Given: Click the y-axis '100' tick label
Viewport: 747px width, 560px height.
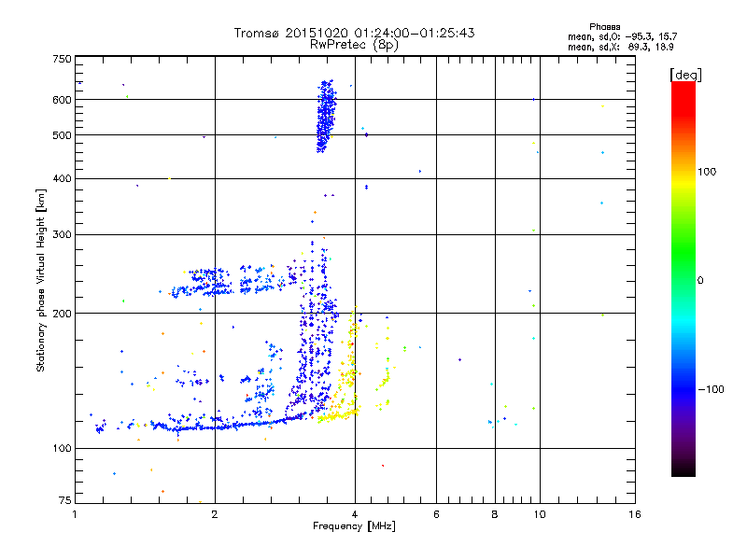Looking at the screenshot, I should [62, 448].
